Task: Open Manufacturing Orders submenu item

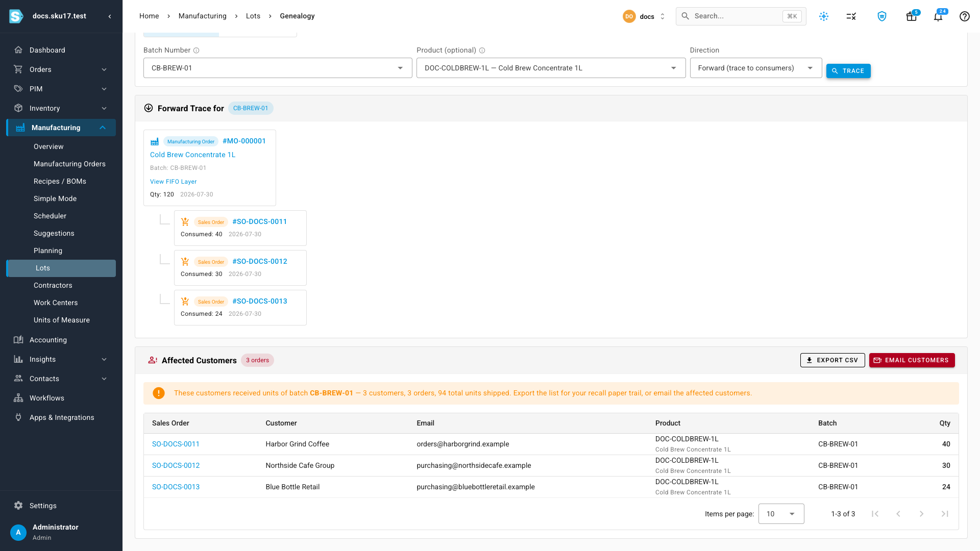Action: 69,164
